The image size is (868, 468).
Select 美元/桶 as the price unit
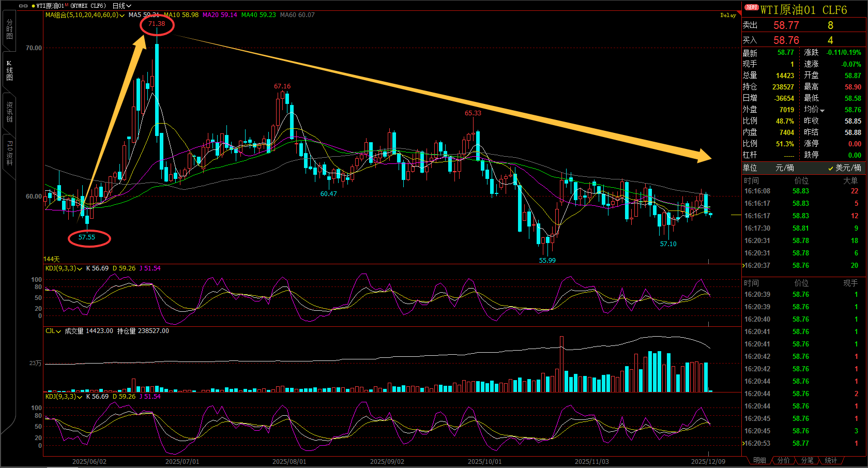click(845, 168)
